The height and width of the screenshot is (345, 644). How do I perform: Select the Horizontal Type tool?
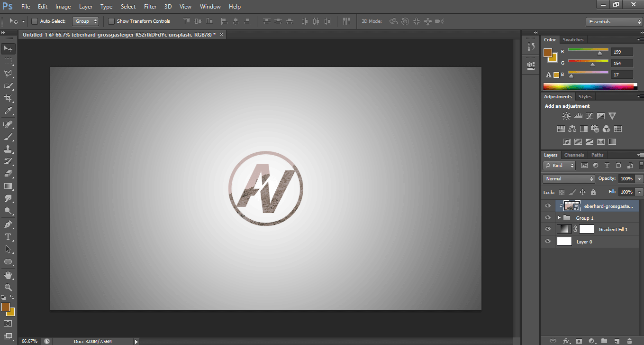tap(8, 237)
